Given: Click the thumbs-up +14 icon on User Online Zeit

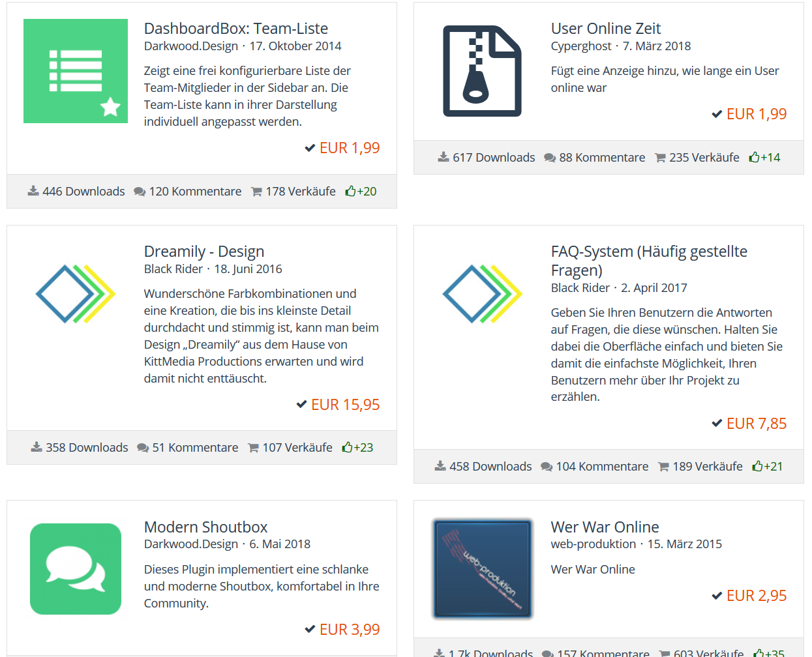Looking at the screenshot, I should [754, 157].
